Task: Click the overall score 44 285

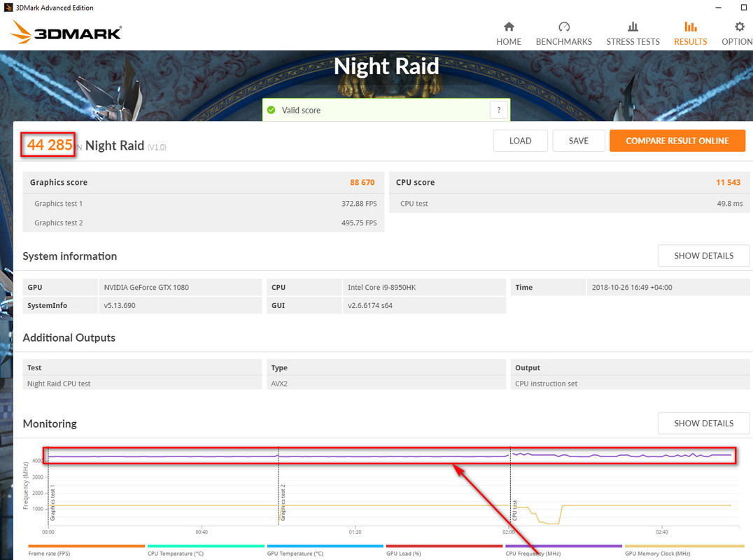Action: coord(50,145)
